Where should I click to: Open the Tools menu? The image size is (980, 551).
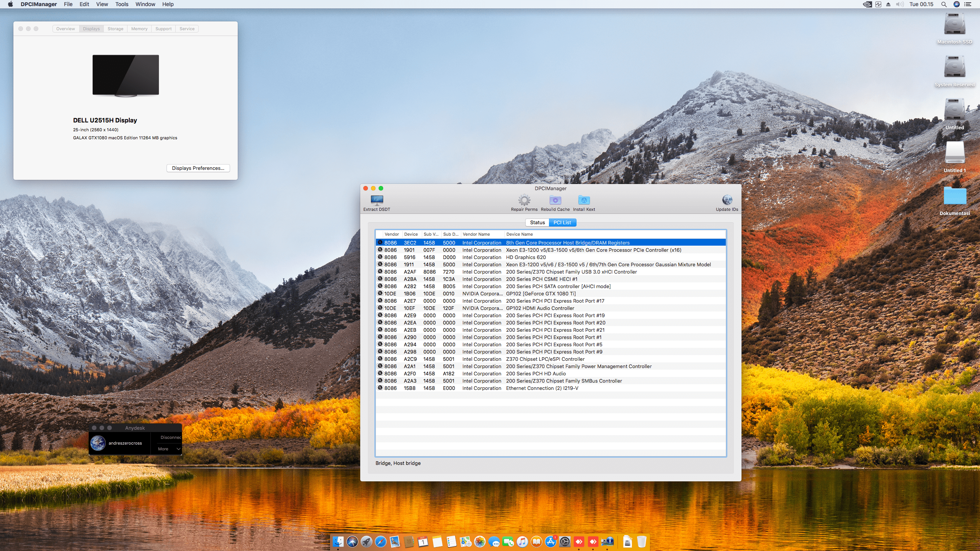tap(121, 4)
